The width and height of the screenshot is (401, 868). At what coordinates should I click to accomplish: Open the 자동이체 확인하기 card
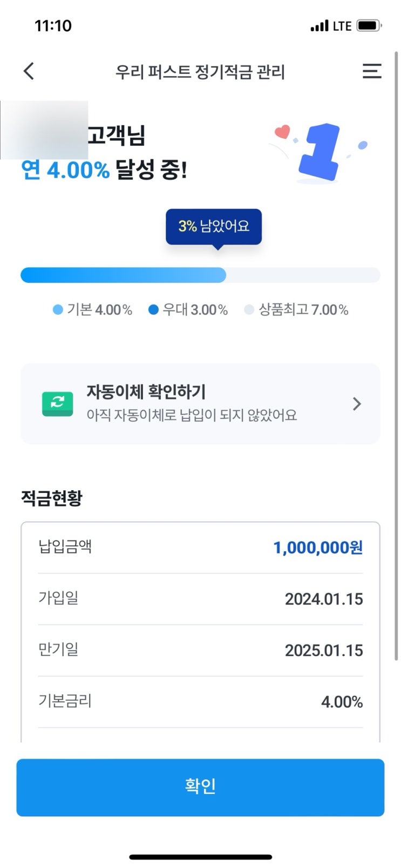[x=200, y=404]
